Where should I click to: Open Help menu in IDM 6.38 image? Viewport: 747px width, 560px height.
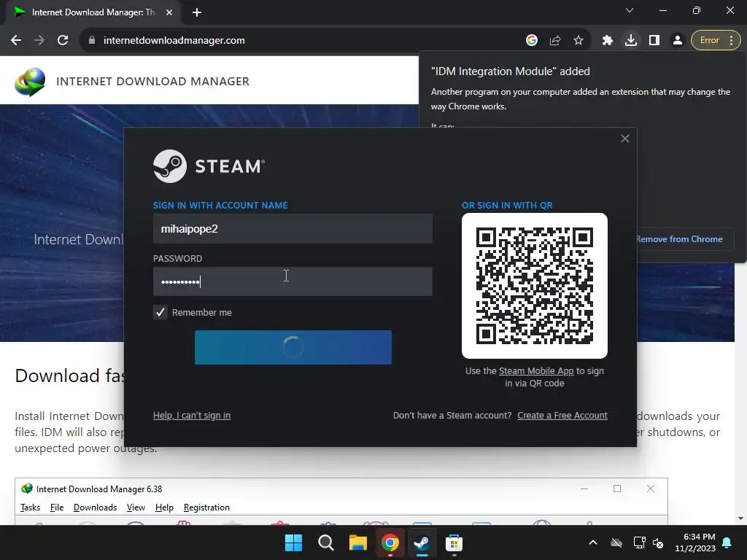[x=164, y=507]
